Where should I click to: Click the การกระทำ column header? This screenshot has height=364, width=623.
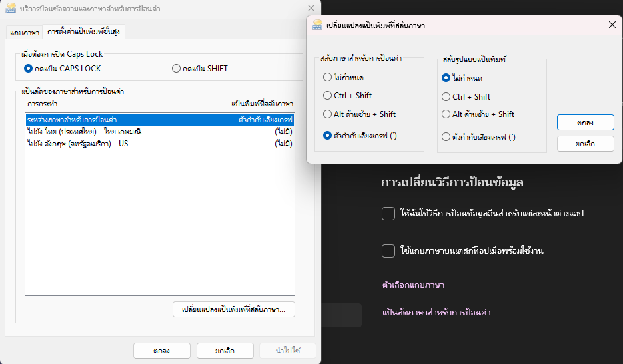point(42,104)
